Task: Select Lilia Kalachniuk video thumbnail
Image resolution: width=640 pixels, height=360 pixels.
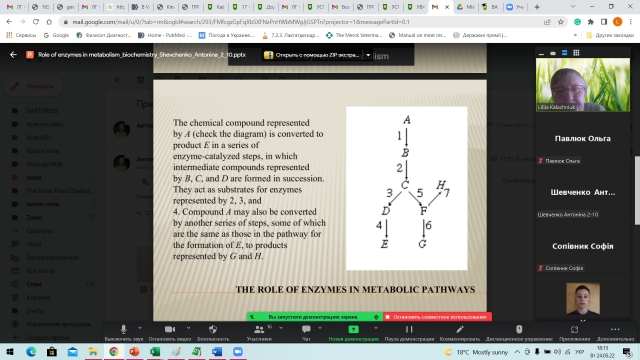Action: (x=583, y=84)
